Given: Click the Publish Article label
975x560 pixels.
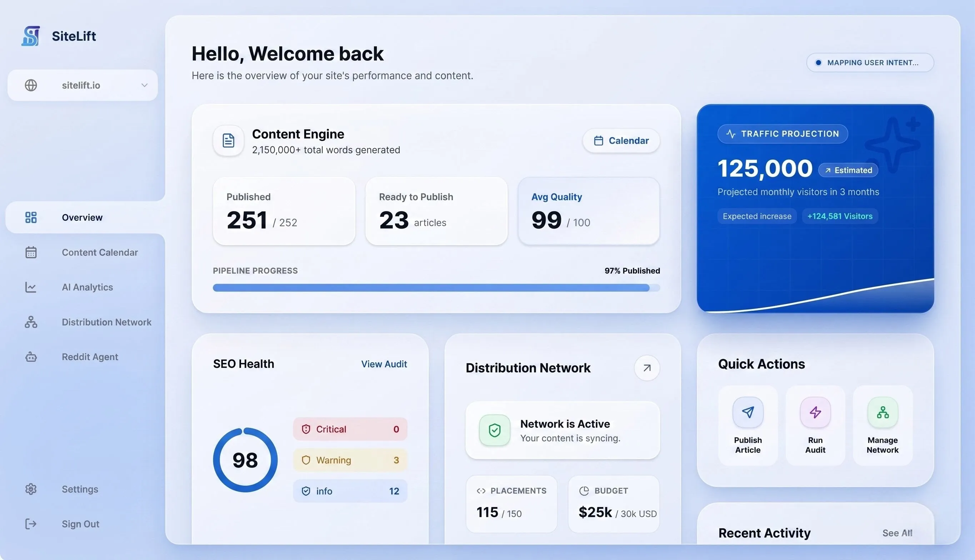Looking at the screenshot, I should click(x=748, y=445).
